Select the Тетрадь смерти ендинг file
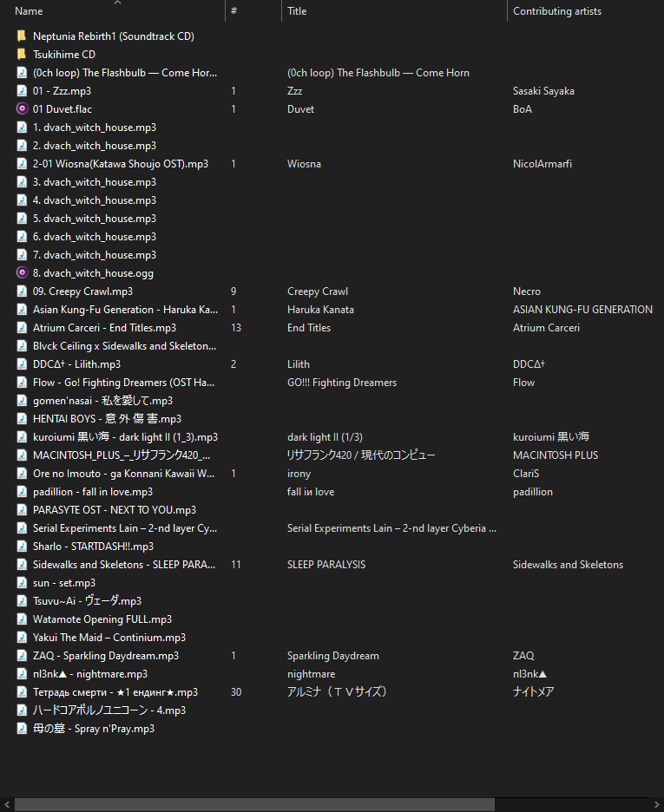Screen dimensions: 664x812 coord(115,692)
